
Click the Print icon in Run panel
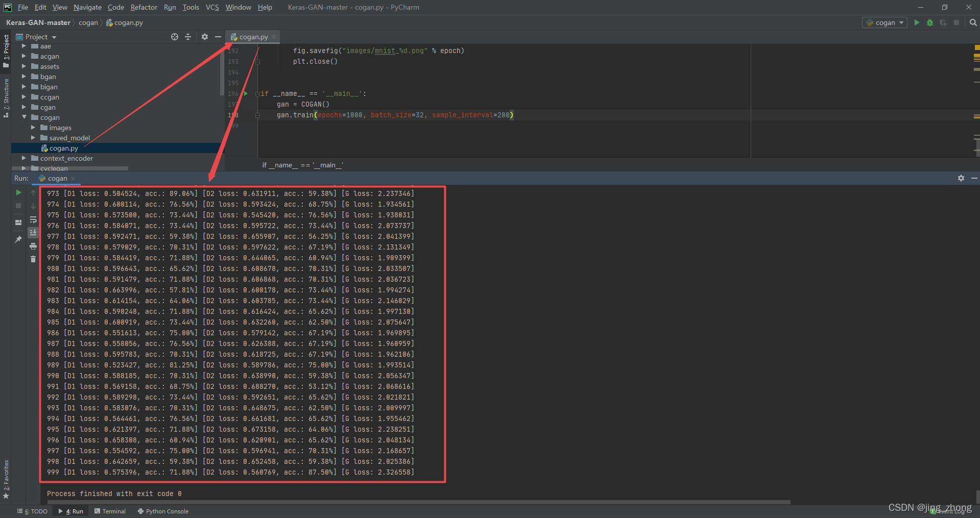(33, 246)
